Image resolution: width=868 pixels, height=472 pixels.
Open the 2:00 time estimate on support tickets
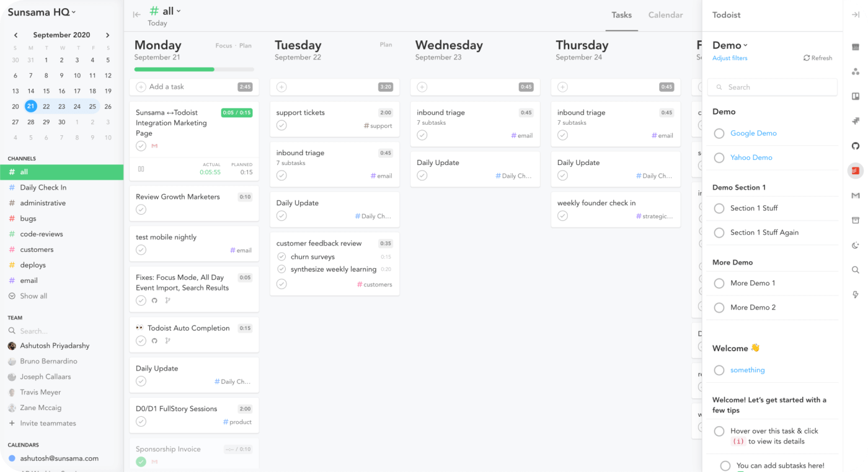(x=386, y=113)
